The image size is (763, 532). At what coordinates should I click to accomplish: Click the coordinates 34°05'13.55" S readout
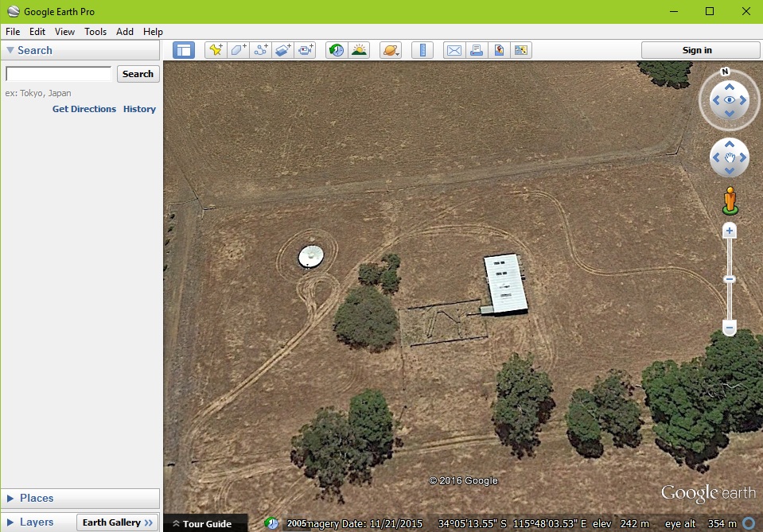(x=472, y=524)
